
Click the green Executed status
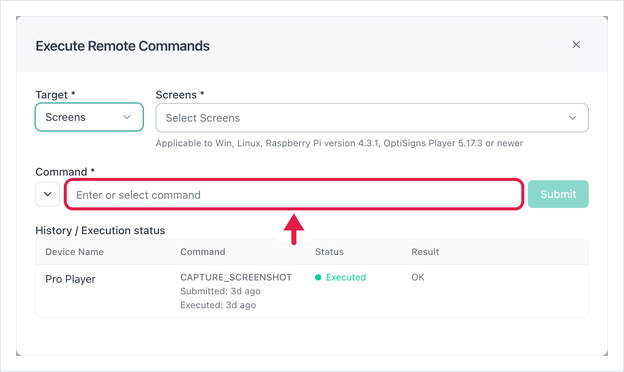click(340, 277)
